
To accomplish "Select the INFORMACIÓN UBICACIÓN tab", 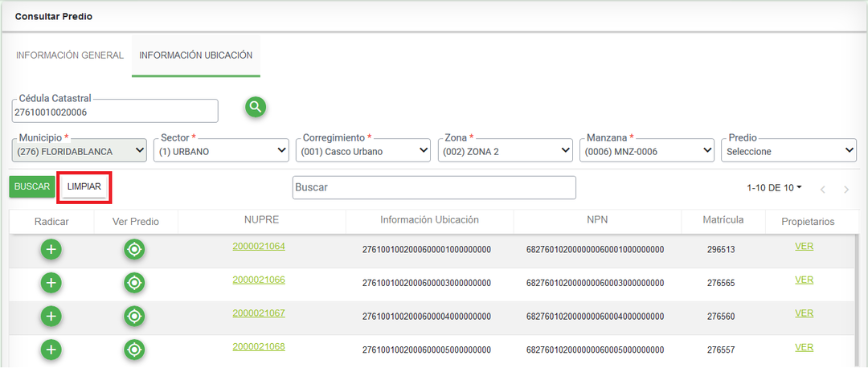I will [196, 55].
